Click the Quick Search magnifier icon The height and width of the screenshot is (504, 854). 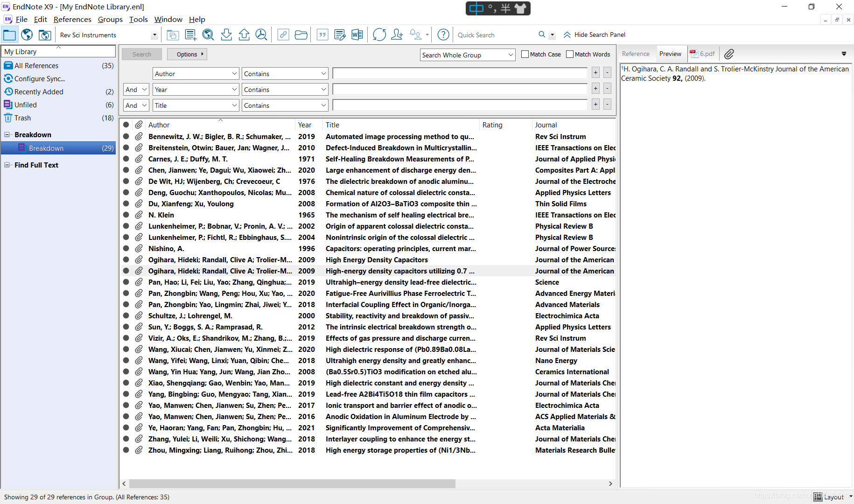pos(542,35)
